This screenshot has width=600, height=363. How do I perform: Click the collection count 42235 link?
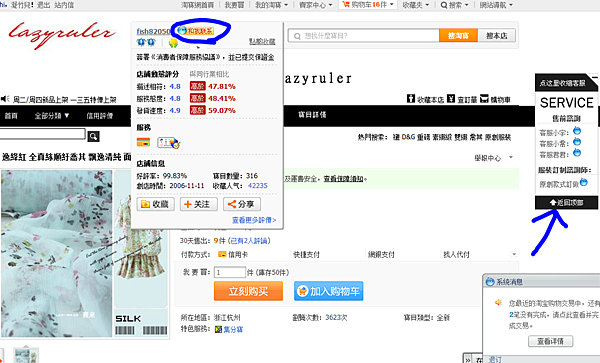click(258, 186)
